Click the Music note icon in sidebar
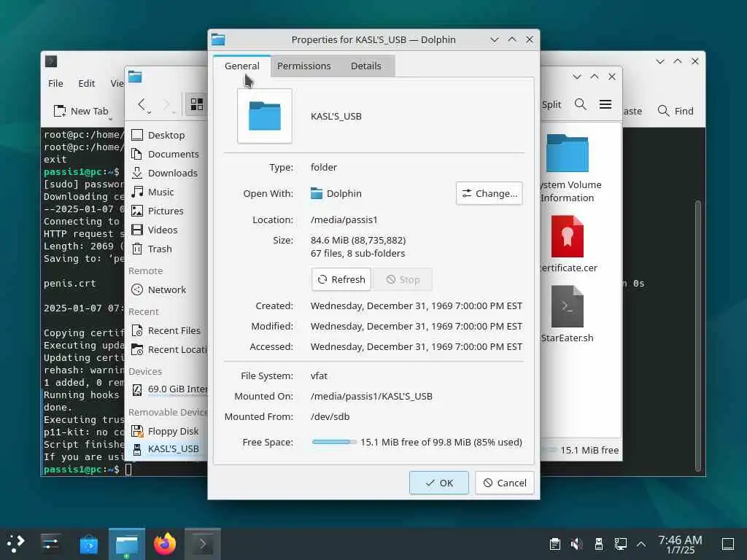 pos(137,192)
